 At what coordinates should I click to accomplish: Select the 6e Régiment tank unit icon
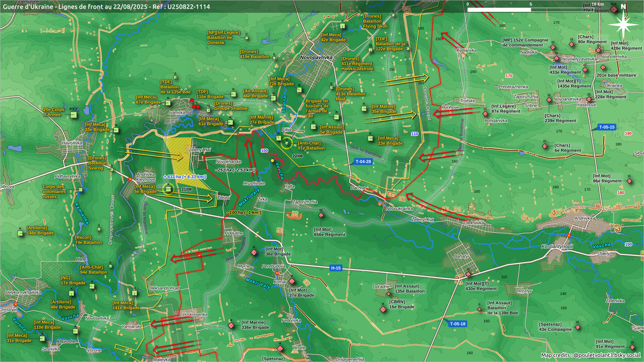tap(545, 146)
